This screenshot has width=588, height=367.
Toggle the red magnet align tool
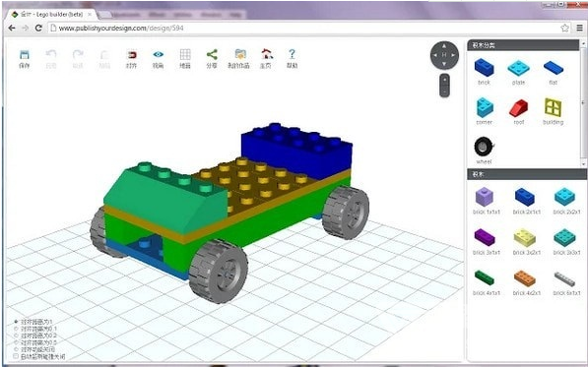(131, 59)
